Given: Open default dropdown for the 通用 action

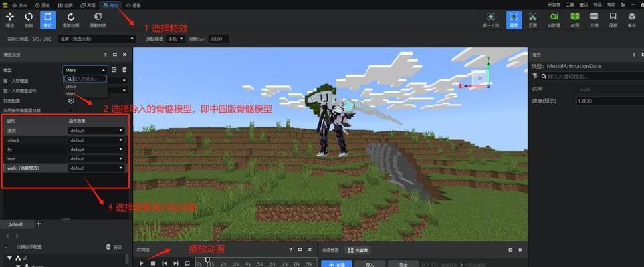Looking at the screenshot, I should 96,130.
